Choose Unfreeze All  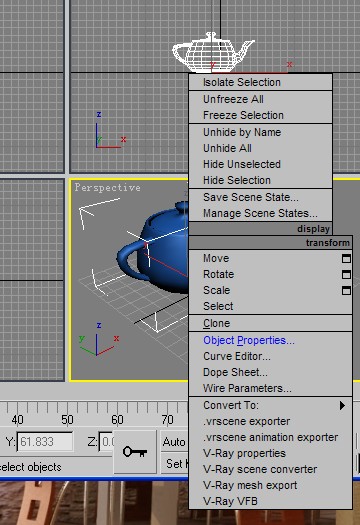[261, 99]
